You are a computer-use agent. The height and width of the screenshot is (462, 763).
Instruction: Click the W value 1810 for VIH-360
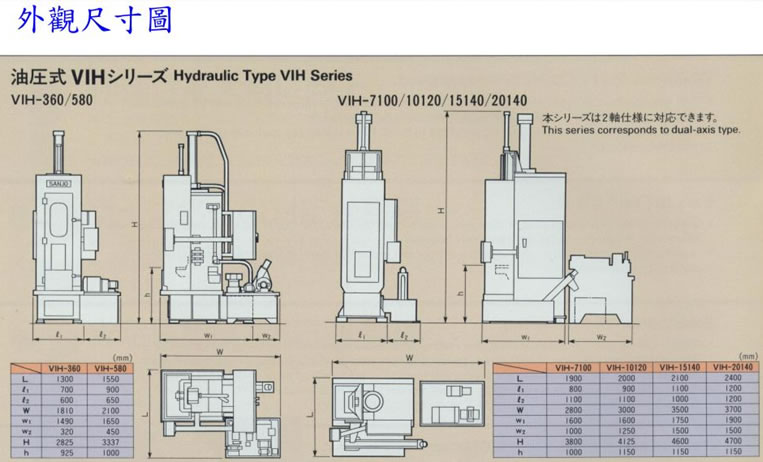pos(65,410)
